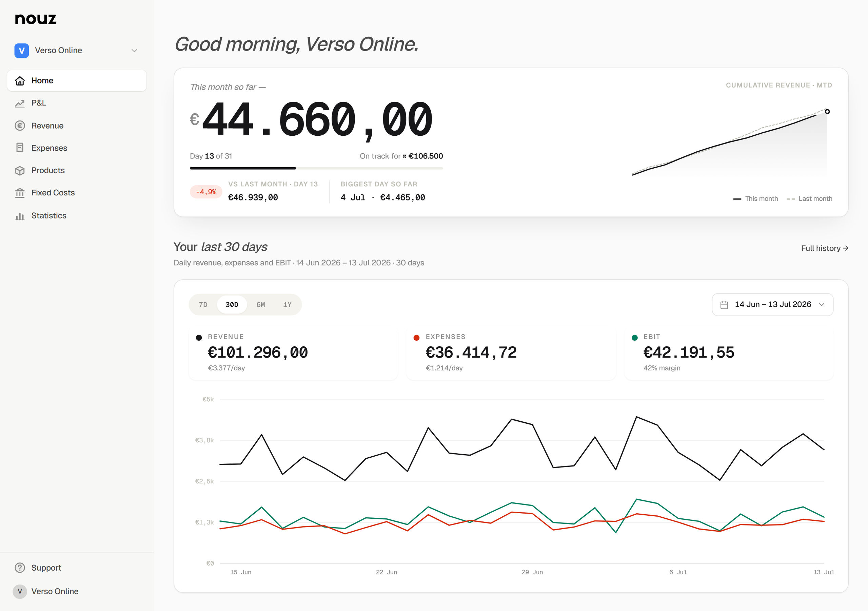Image resolution: width=868 pixels, height=611 pixels.
Task: Open Support
Action: pos(77,568)
